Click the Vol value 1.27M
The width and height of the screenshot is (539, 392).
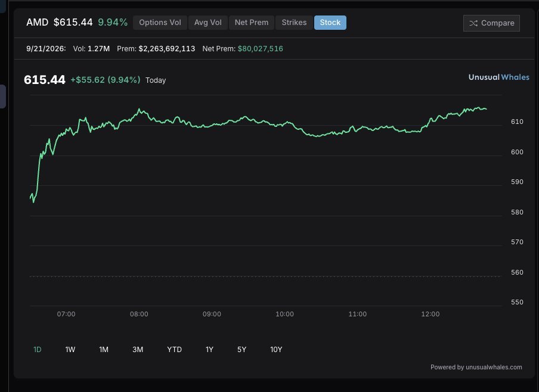tap(98, 49)
